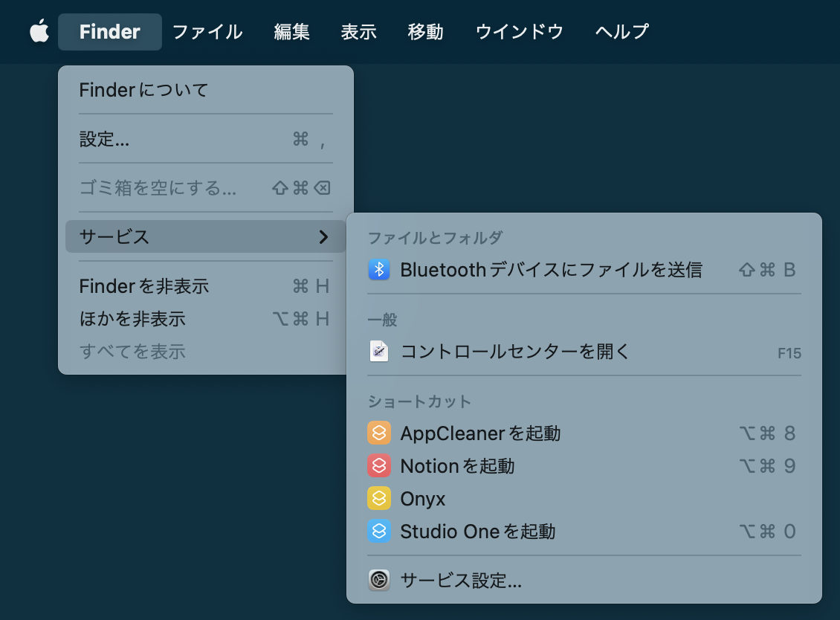Expand the サービス submenu arrow

click(x=323, y=237)
